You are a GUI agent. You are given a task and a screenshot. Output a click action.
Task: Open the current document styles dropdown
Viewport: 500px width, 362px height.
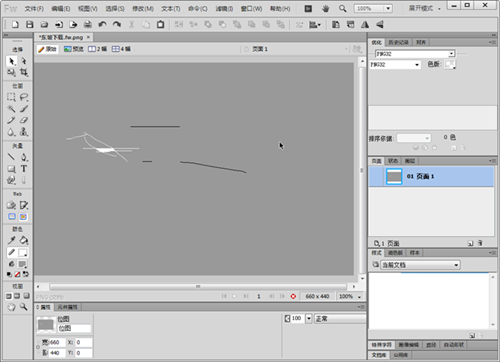(420, 265)
